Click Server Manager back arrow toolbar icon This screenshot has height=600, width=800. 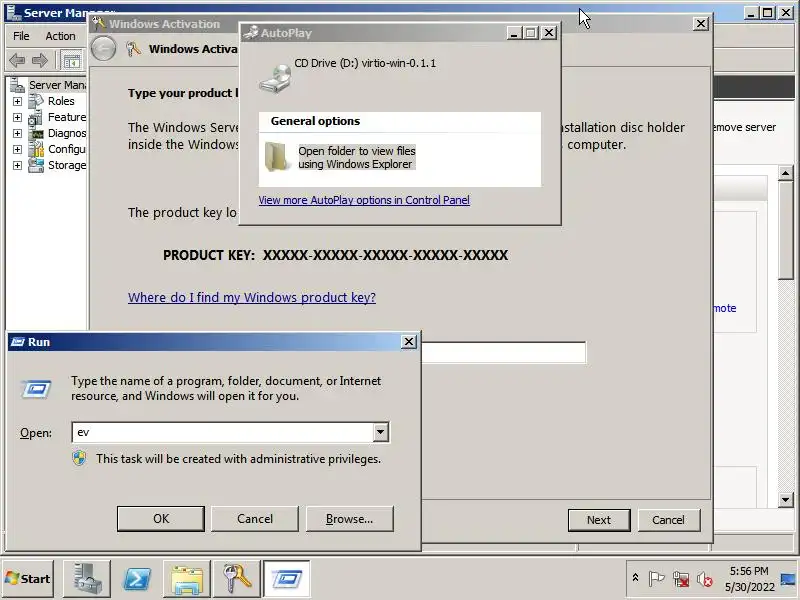[17, 61]
